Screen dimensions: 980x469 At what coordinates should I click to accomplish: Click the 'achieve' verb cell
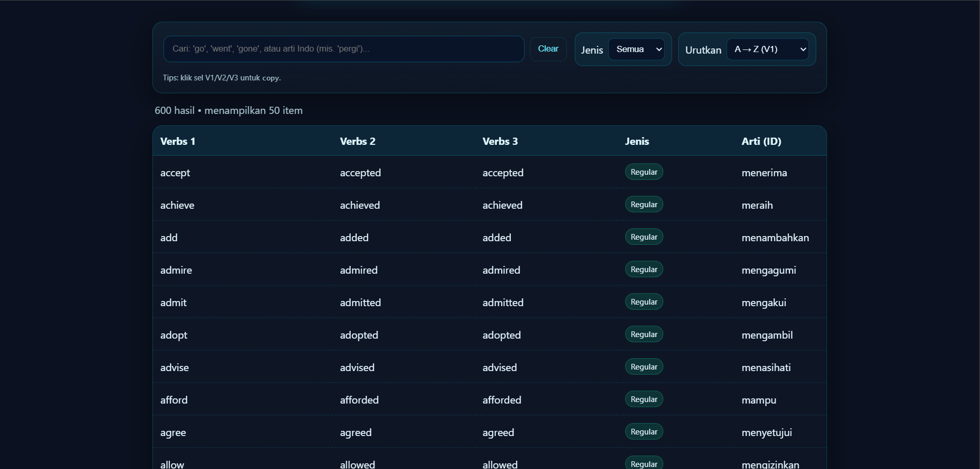tap(177, 205)
